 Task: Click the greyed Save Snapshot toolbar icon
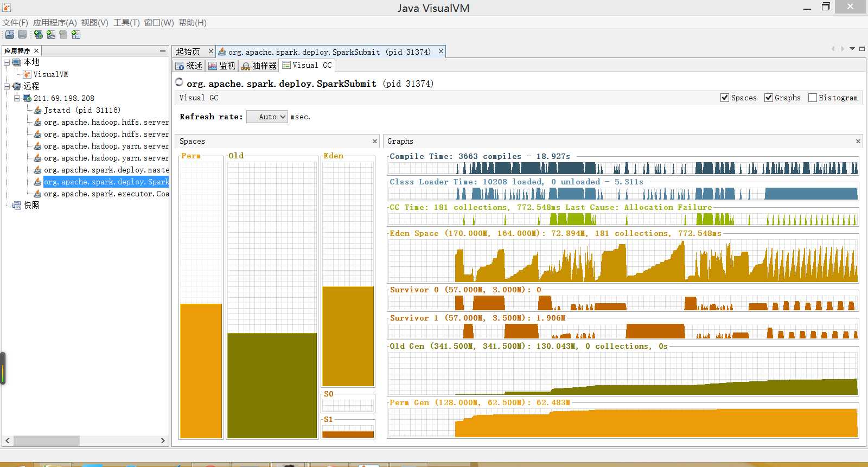click(22, 35)
